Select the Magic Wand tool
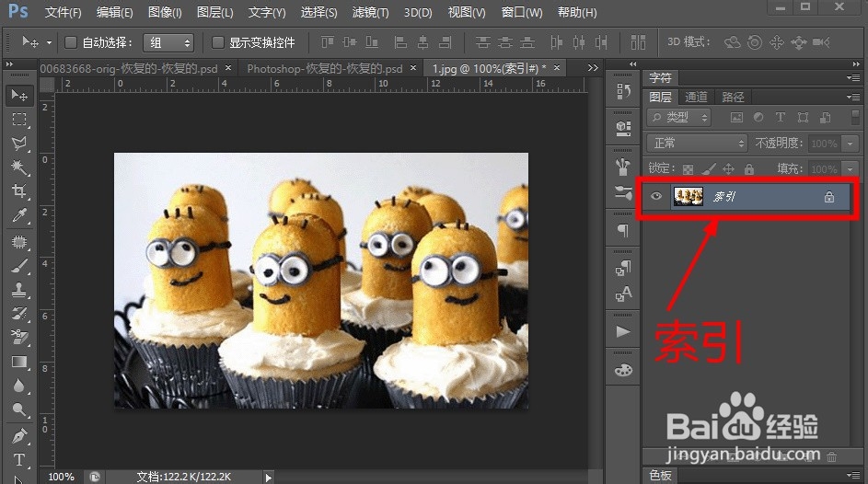This screenshot has height=484, width=868. point(19,167)
